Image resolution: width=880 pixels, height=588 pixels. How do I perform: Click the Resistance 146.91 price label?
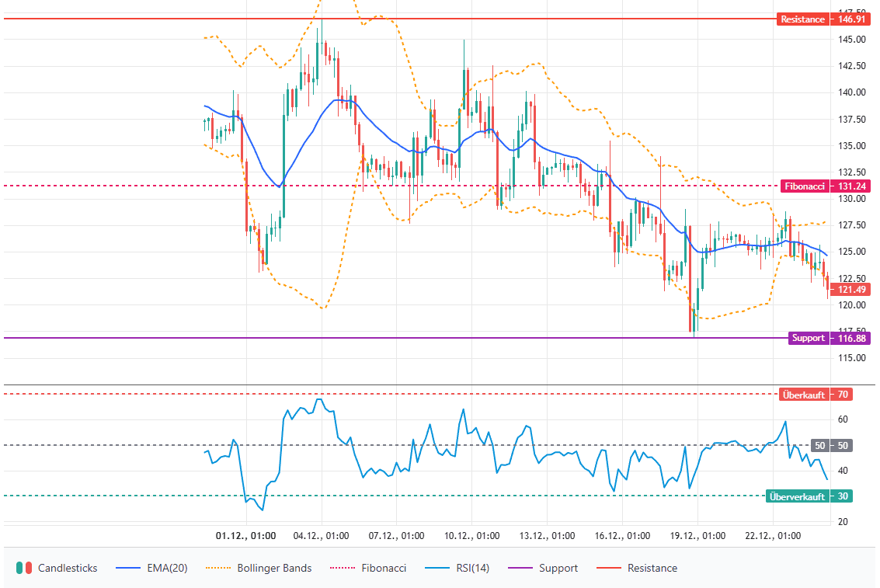[x=803, y=19]
